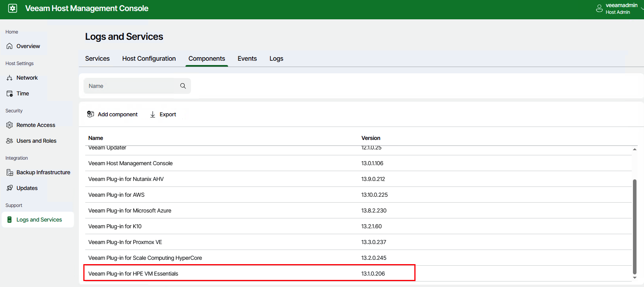Select Veeam Plug-in for HPE VM Essentials

point(358,274)
